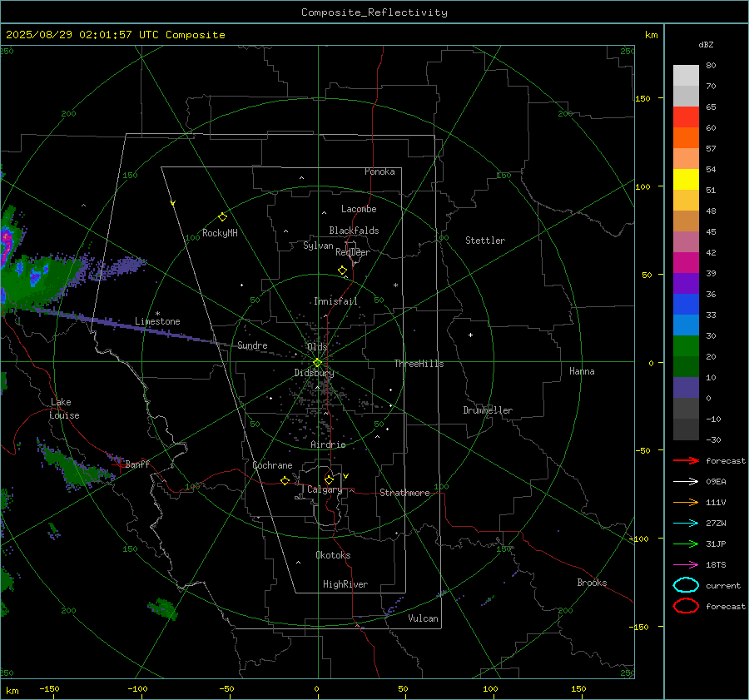Select the cyan 27ZW arrow icon
The width and height of the screenshot is (749, 700).
click(x=686, y=524)
